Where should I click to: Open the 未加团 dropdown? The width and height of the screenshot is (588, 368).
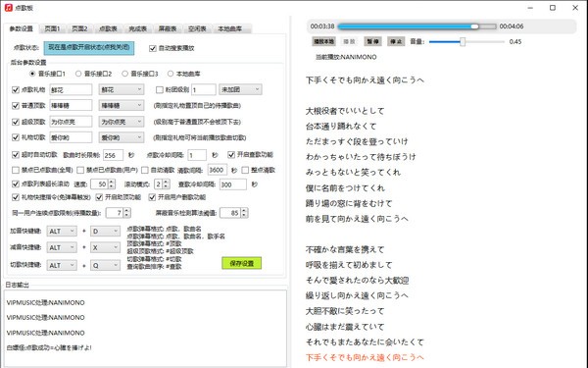[240, 89]
